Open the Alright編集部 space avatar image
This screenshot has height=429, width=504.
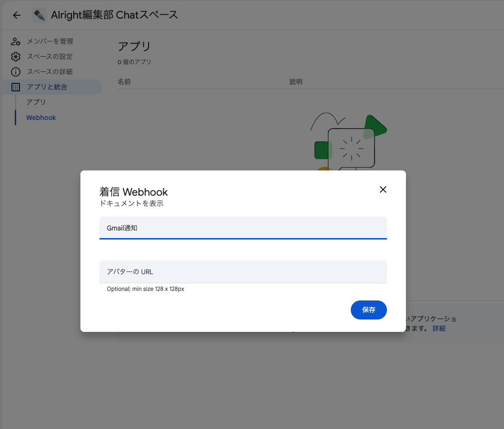click(39, 15)
